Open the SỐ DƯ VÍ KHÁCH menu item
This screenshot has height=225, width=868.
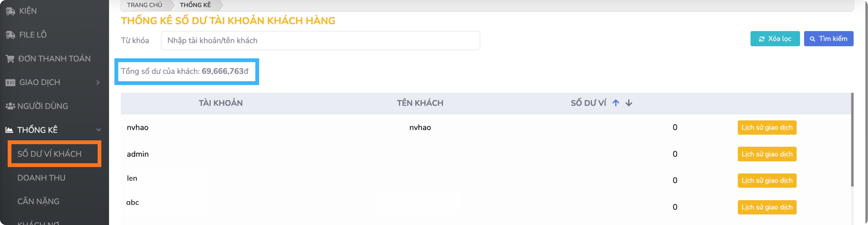click(50, 154)
